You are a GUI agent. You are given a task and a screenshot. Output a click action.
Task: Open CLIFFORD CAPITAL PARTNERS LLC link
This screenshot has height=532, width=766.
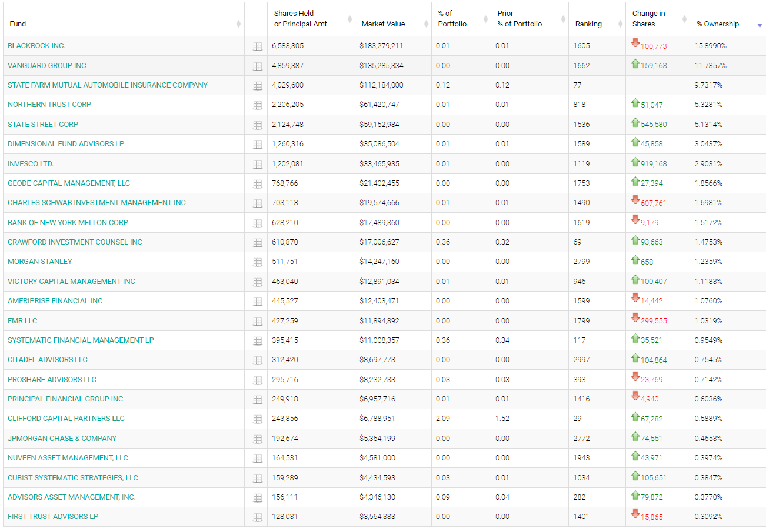click(x=66, y=419)
